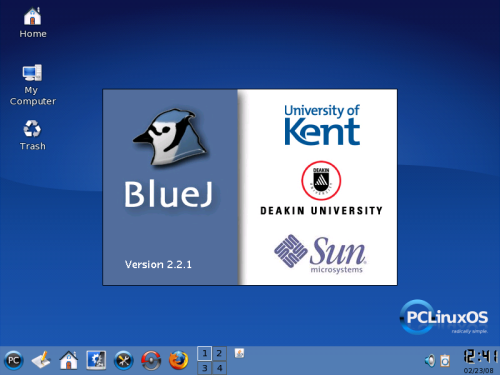Screen dimensions: 500x375
Task: Open the PC start menu button
Action: [x=13, y=360]
